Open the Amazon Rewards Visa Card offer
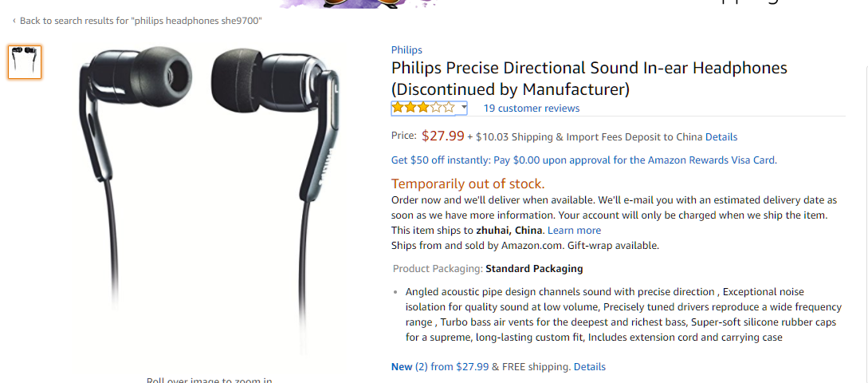Viewport: 868px width, 383px height. (583, 160)
